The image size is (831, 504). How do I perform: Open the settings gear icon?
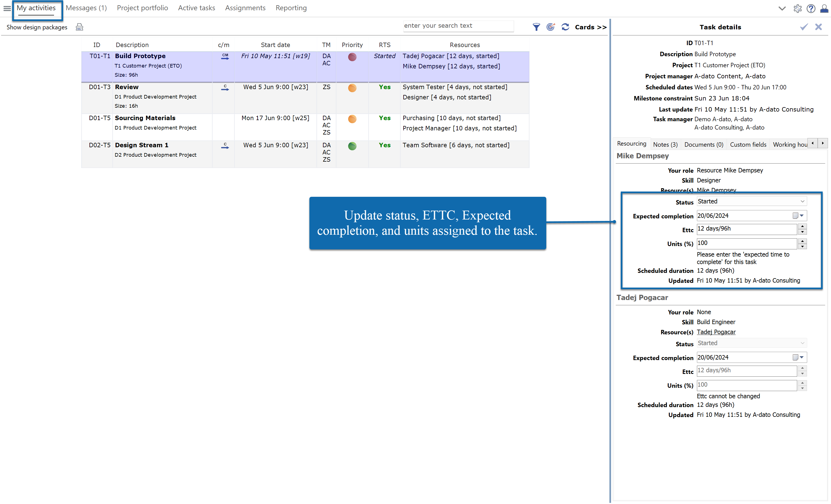(797, 8)
